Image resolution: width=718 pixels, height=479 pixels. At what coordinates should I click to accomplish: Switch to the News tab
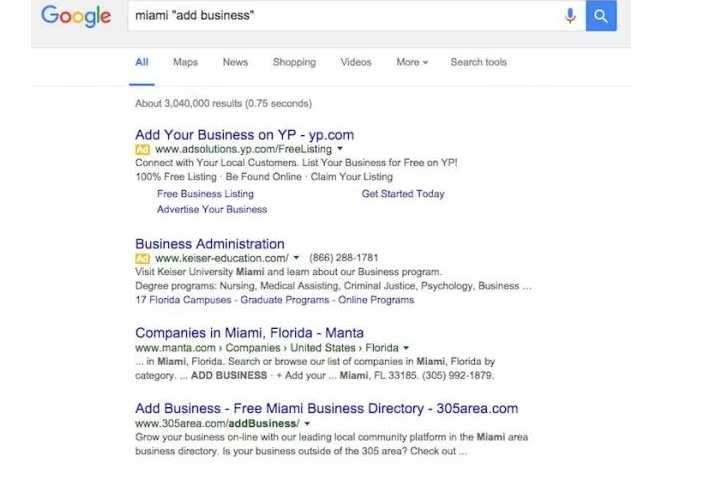[x=235, y=62]
